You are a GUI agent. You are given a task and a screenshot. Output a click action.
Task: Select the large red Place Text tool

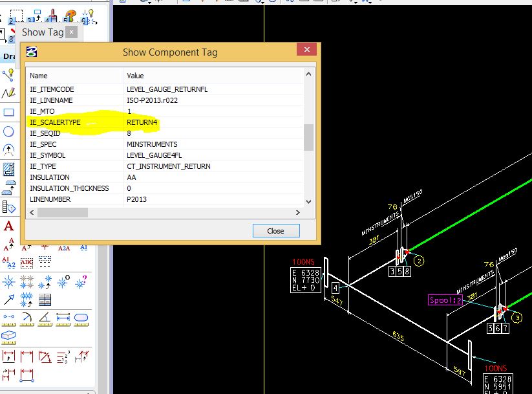point(9,226)
